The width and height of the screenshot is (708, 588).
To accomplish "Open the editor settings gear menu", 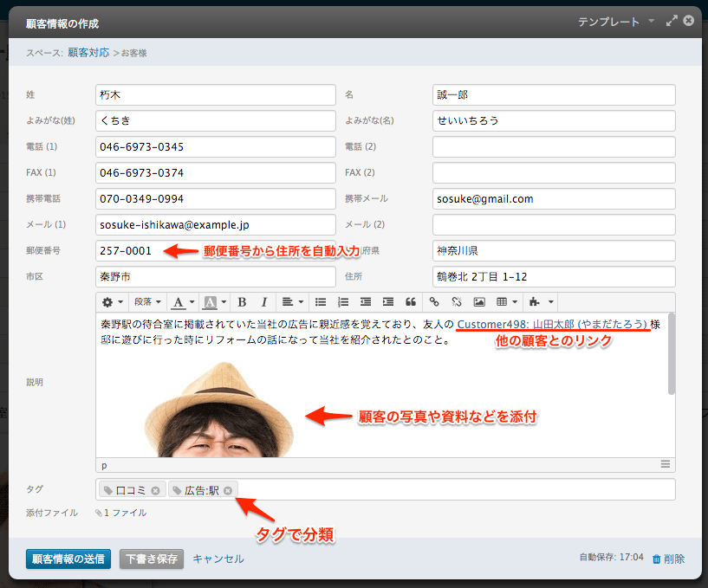I will [x=109, y=302].
